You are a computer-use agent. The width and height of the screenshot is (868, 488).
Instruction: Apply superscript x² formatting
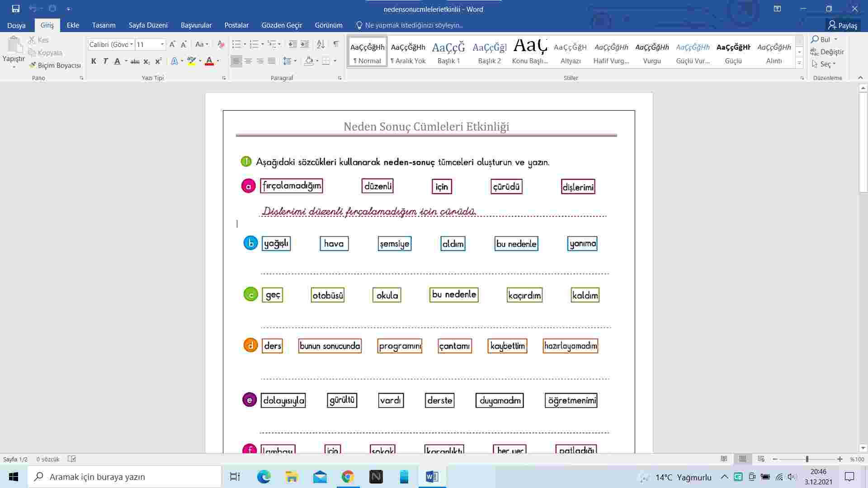[158, 61]
